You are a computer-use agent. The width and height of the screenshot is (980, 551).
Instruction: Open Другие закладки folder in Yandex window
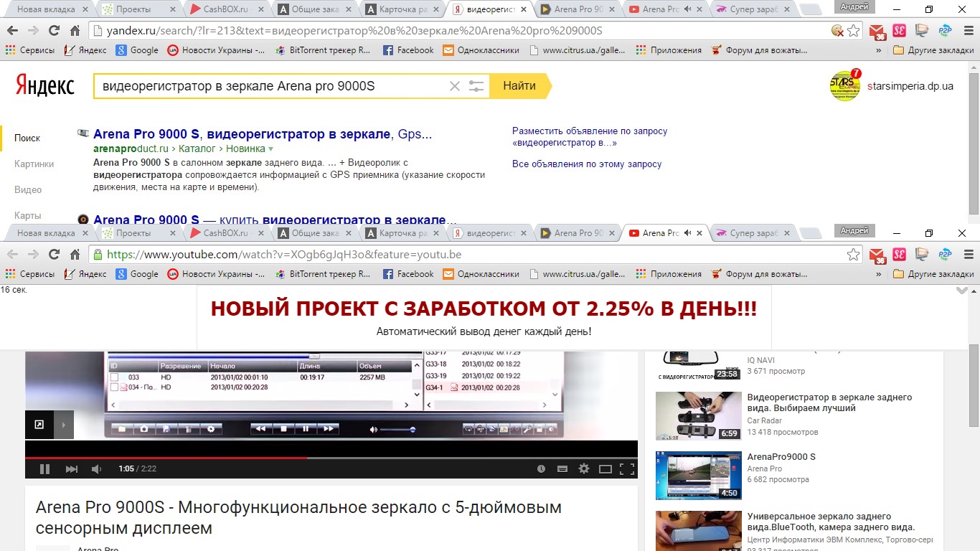(x=933, y=51)
